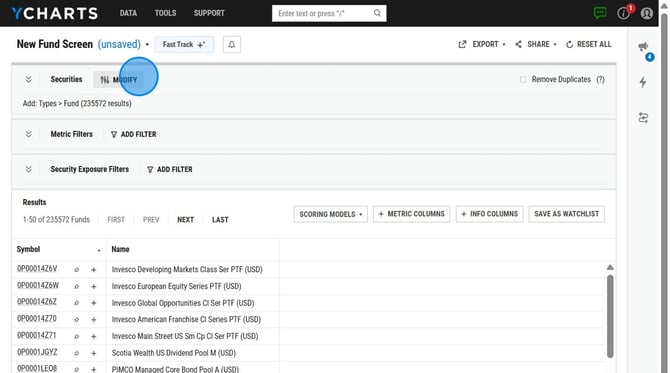Sort by the Symbol column arrow
The image size is (670, 373).
coord(99,250)
